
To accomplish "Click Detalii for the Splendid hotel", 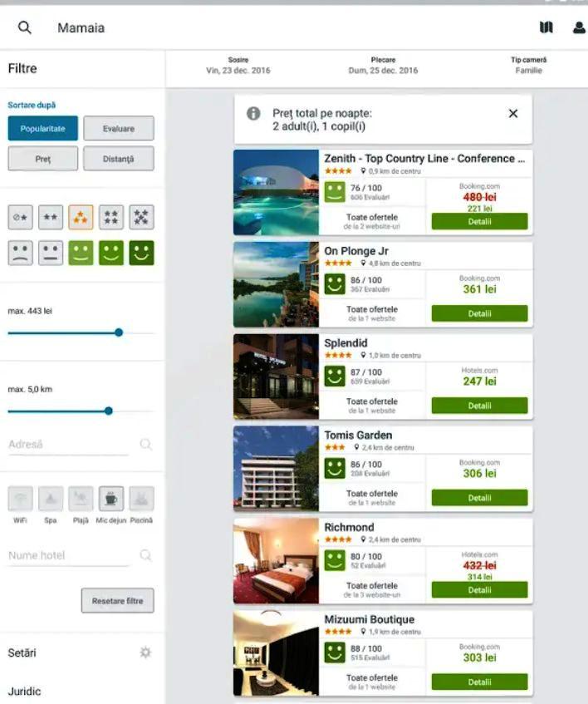I will [x=479, y=406].
